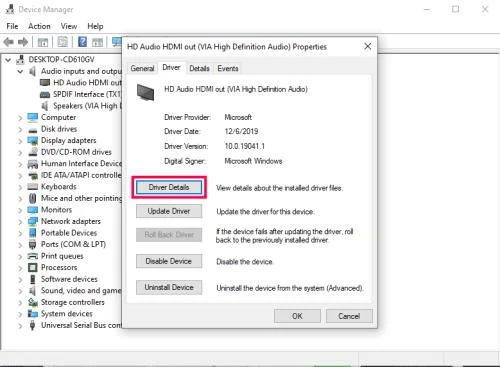Open the Action menu
The image size is (500, 367).
coord(39,26)
